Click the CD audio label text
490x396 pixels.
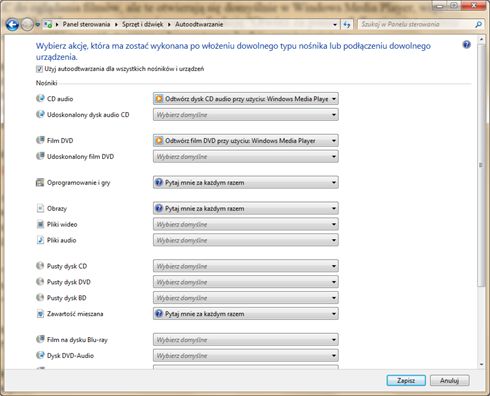(60, 99)
